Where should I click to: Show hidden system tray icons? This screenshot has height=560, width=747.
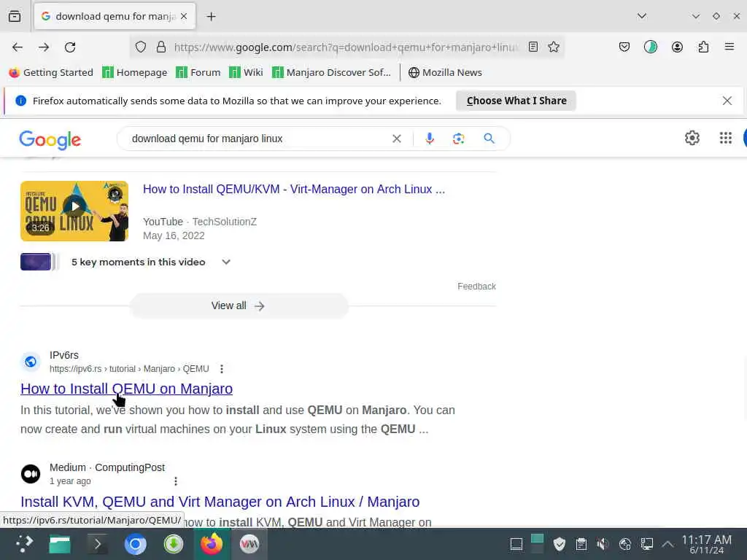tap(668, 544)
